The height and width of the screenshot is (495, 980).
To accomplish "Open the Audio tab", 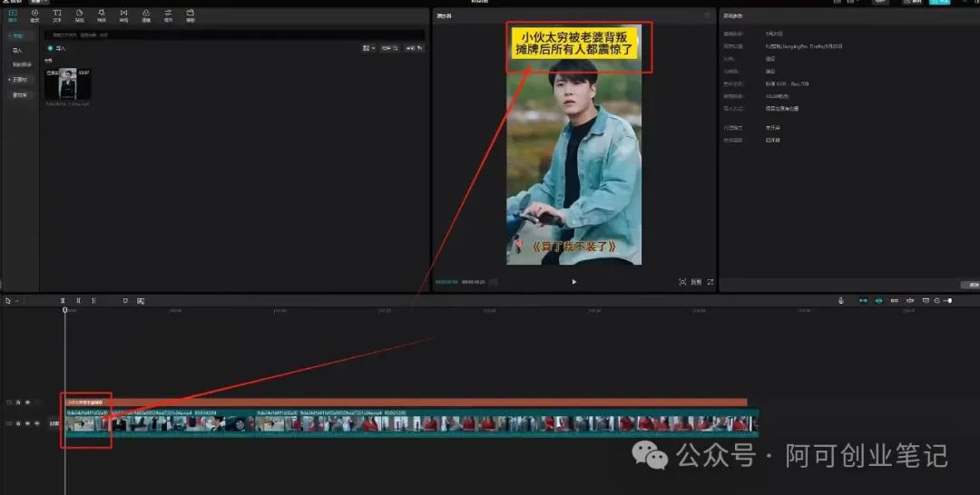I will [x=35, y=15].
